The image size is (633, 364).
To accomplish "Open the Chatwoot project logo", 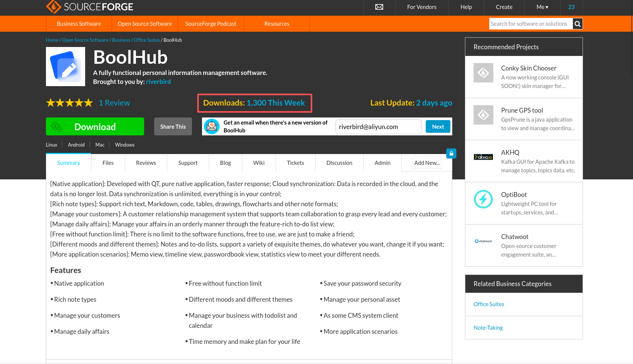I will pos(483,241).
